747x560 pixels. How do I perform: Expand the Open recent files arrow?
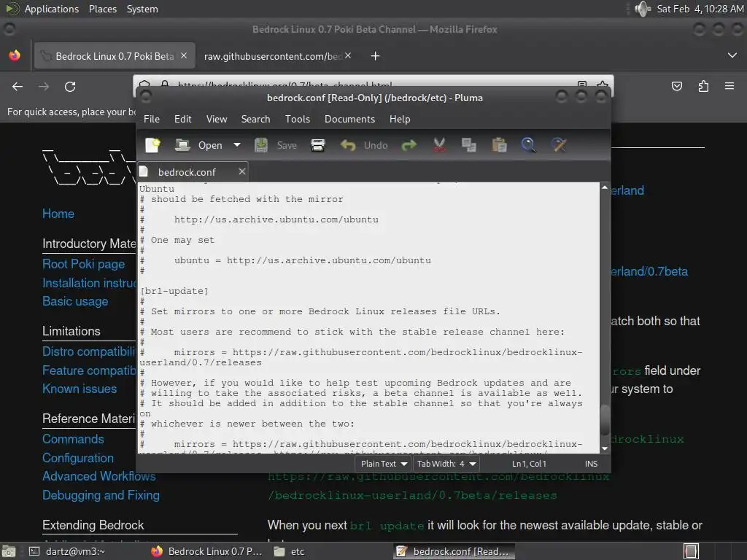[x=237, y=145]
